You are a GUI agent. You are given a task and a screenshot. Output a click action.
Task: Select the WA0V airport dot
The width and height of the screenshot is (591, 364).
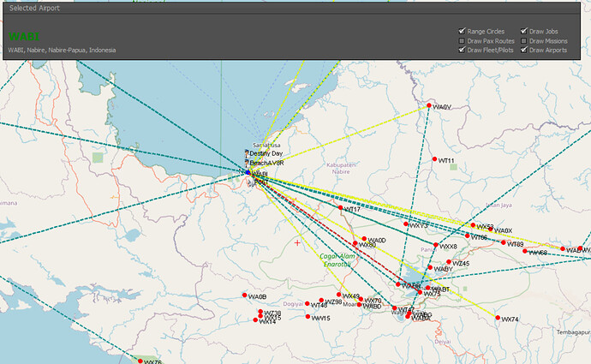pyautogui.click(x=429, y=105)
